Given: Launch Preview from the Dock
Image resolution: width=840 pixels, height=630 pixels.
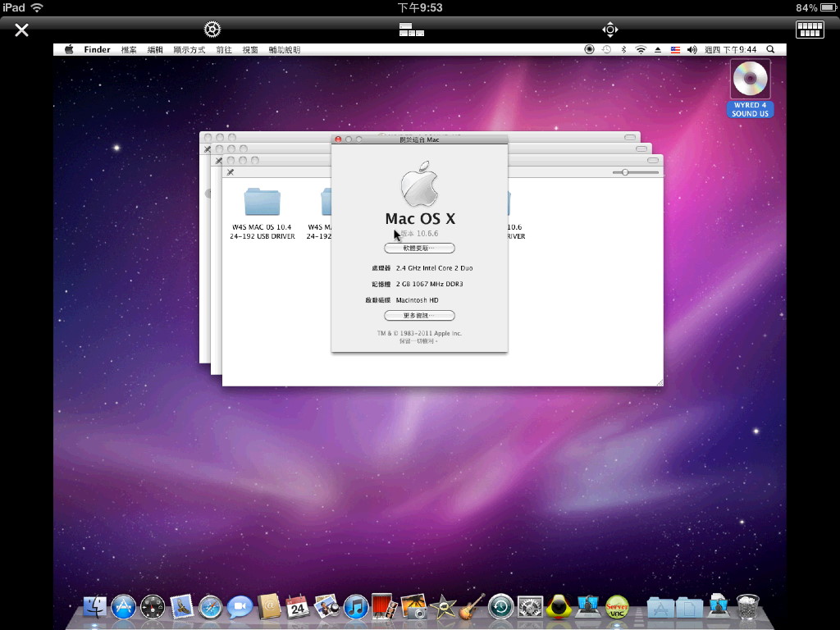Looking at the screenshot, I should click(x=326, y=607).
